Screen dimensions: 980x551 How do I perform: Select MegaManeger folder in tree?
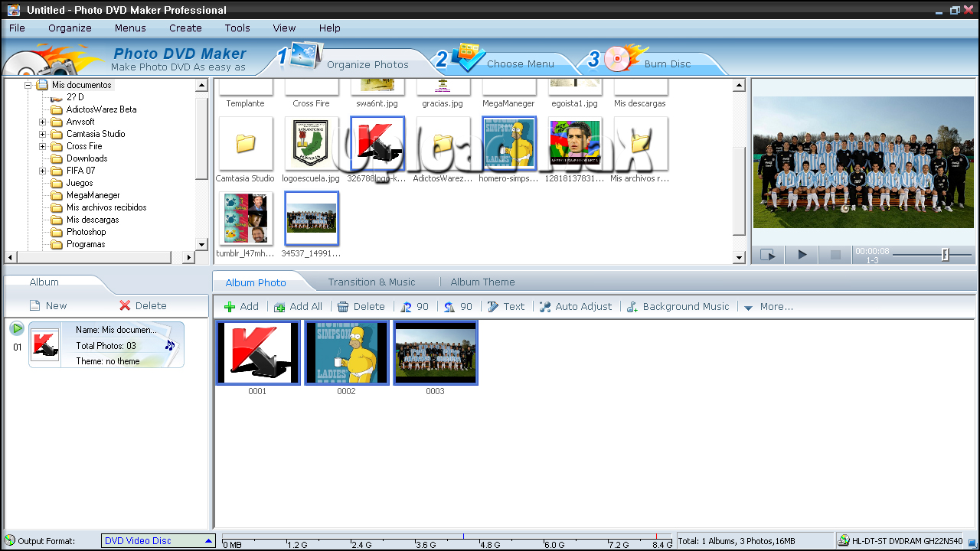93,195
